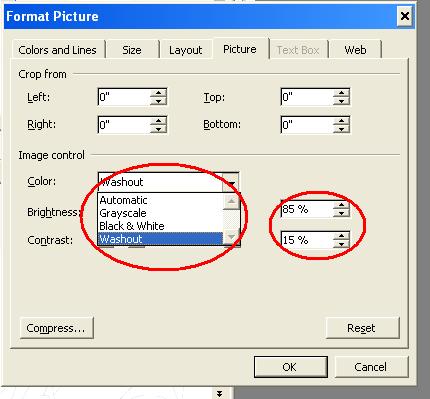The height and width of the screenshot is (399, 430).
Task: Increase Top crop value with up arrow
Action: tap(341, 93)
